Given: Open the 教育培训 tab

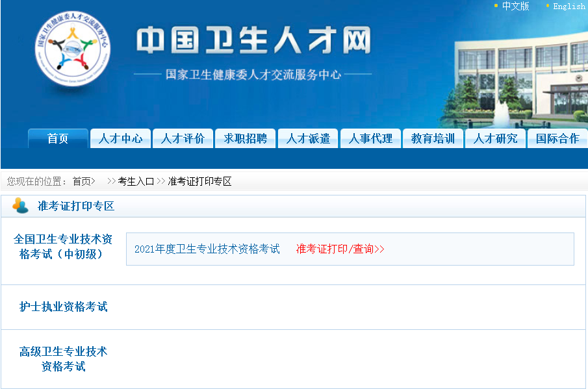Looking at the screenshot, I should pyautogui.click(x=433, y=138).
